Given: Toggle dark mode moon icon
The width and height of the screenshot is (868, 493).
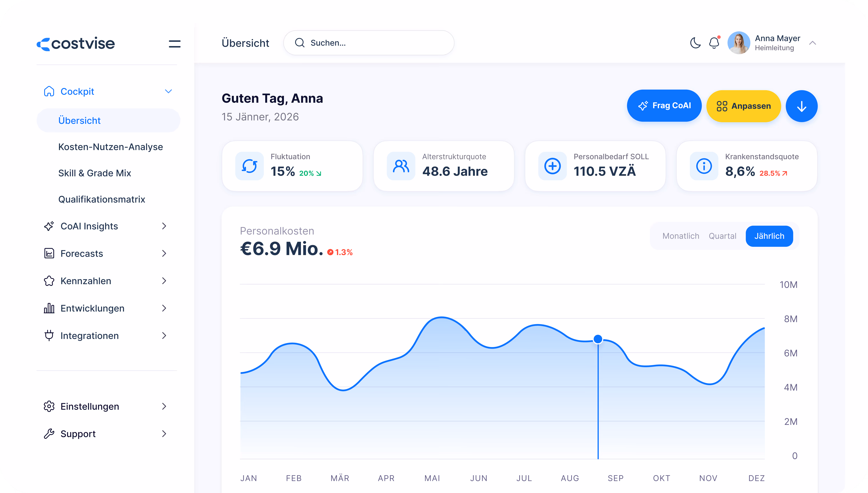Looking at the screenshot, I should tap(695, 43).
